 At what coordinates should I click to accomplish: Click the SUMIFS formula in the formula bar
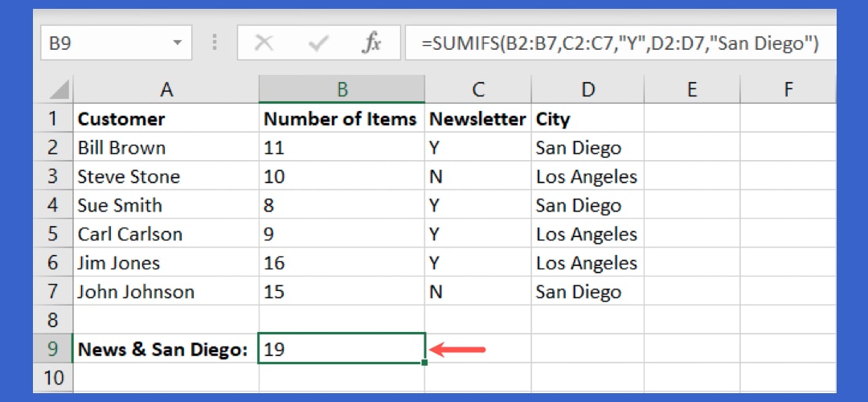click(x=619, y=43)
